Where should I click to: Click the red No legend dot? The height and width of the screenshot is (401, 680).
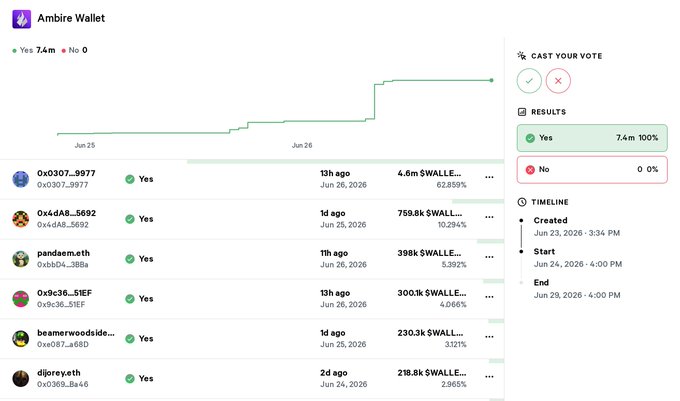coord(64,51)
